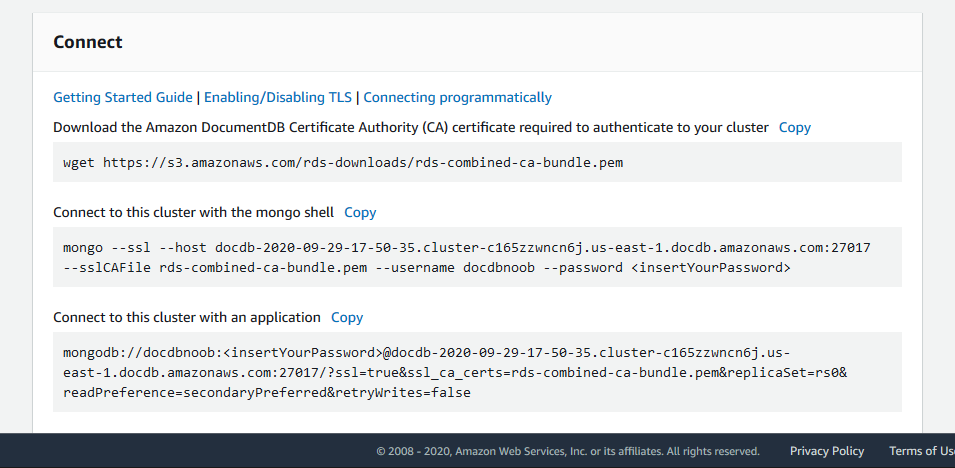Screen dimensions: 955x468
Task: Click the Amazon Web Services copyright notice
Action: click(x=567, y=451)
